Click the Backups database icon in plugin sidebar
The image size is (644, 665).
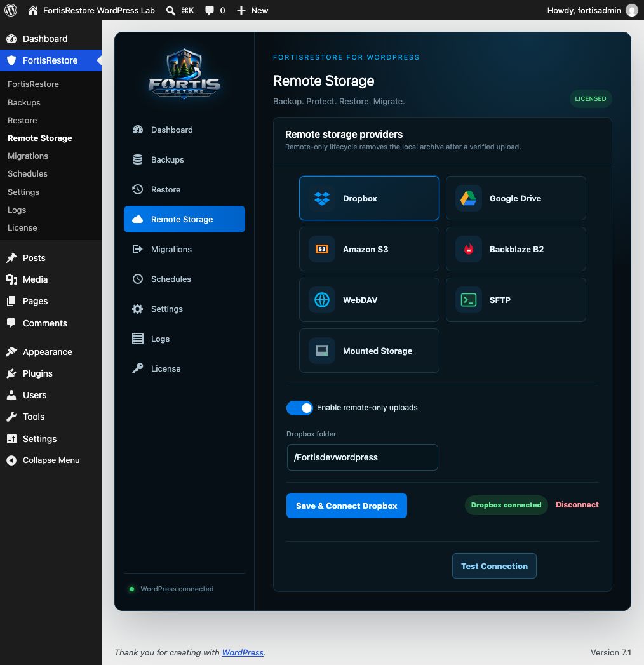(138, 159)
